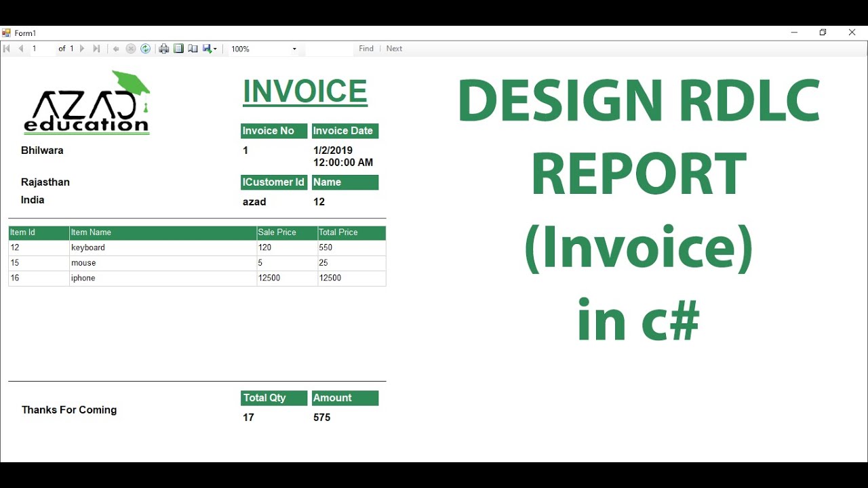Click the item id 15 cell
Screen dimensions: 868x488
(39, 263)
